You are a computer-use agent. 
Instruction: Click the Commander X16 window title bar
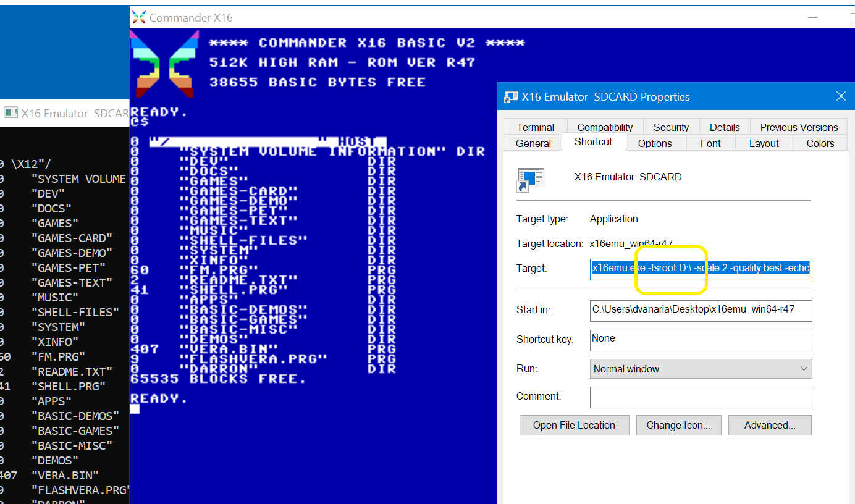click(x=492, y=17)
